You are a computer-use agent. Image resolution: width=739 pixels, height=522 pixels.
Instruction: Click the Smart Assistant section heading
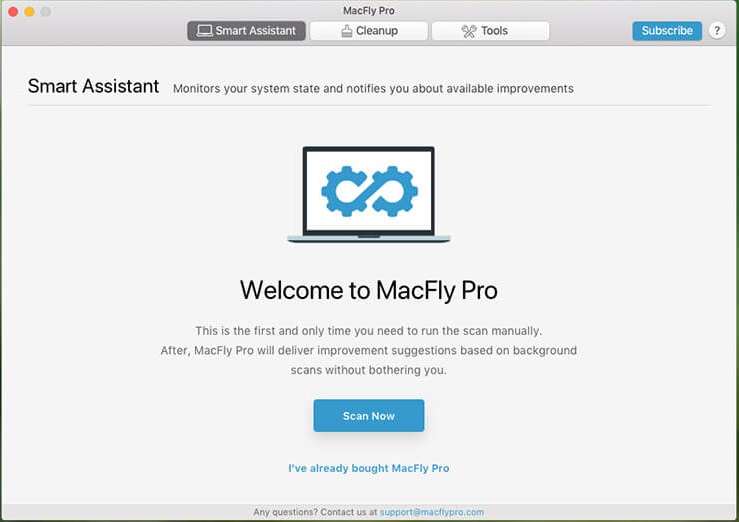[x=93, y=86]
